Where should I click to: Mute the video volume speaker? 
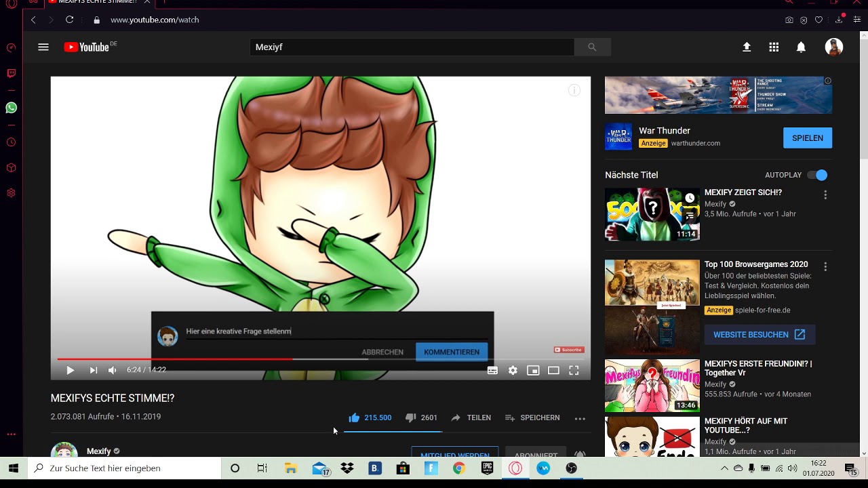pos(113,370)
